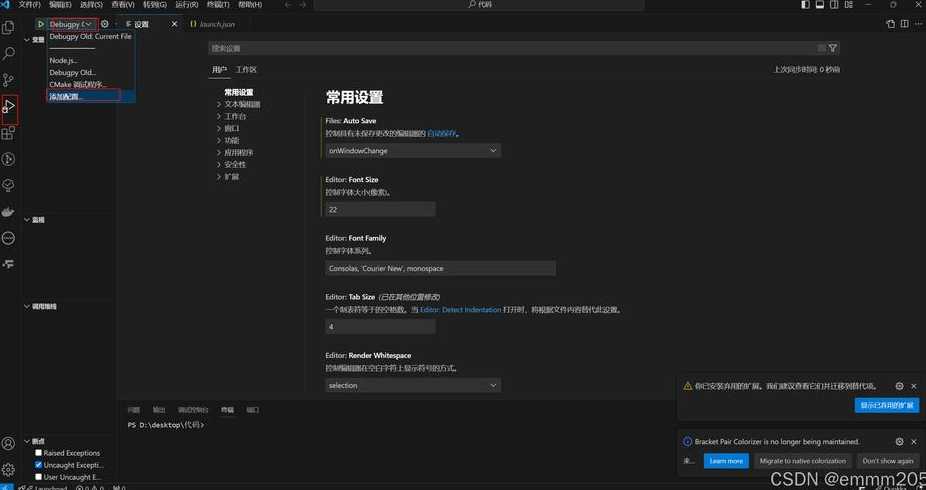
Task: Switch to the 调试控制台 panel tab
Action: pyautogui.click(x=193, y=410)
